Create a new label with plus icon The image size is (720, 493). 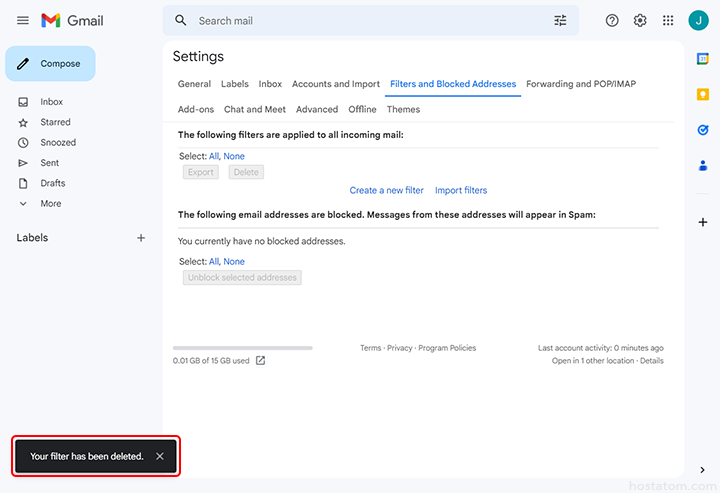[x=141, y=238]
